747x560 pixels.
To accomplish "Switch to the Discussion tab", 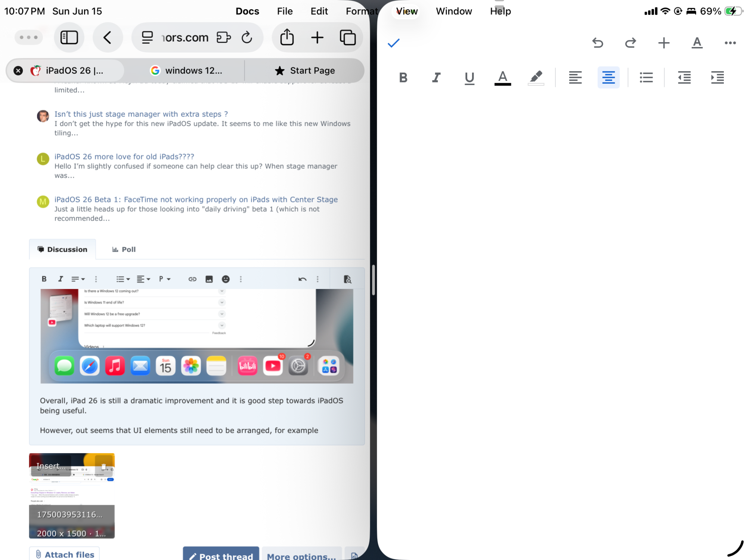I will tap(62, 249).
